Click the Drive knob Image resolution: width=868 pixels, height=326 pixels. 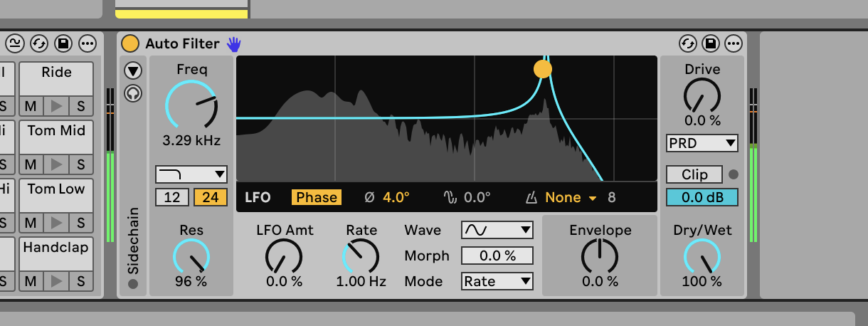coord(702,95)
